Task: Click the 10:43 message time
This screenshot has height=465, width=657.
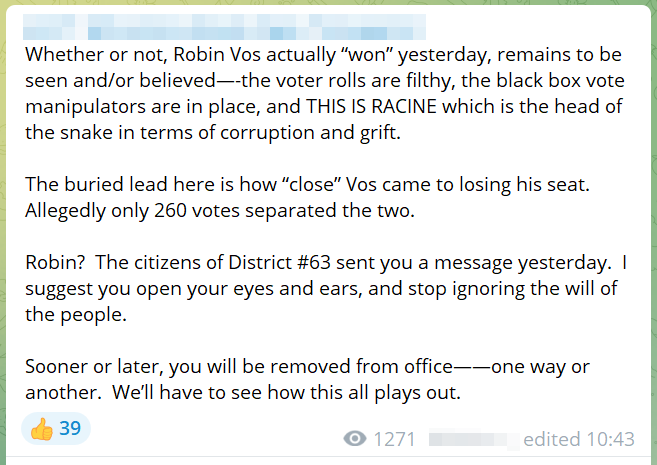Action: [x=610, y=439]
